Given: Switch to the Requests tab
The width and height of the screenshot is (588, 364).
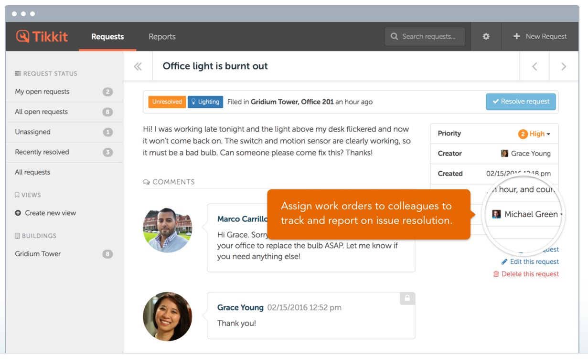Looking at the screenshot, I should (x=107, y=37).
